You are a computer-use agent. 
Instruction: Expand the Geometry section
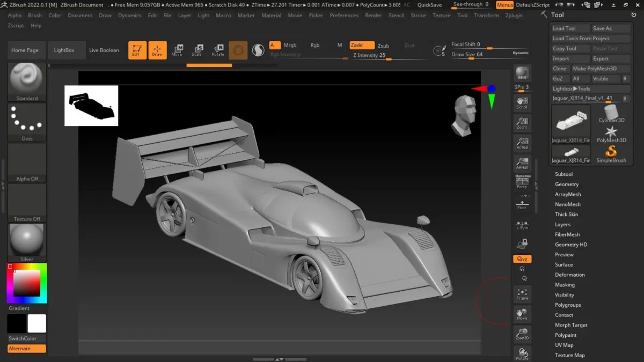(566, 184)
